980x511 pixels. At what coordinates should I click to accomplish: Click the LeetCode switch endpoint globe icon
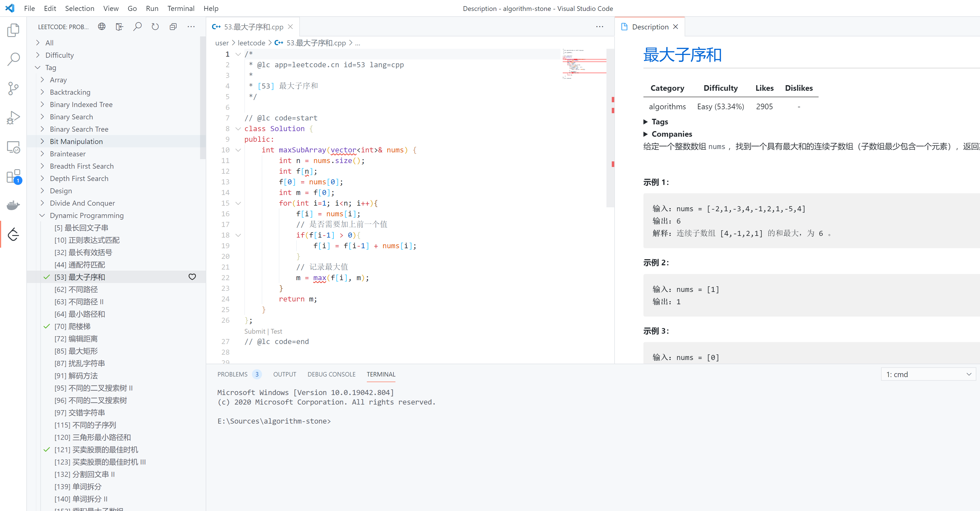click(x=101, y=27)
